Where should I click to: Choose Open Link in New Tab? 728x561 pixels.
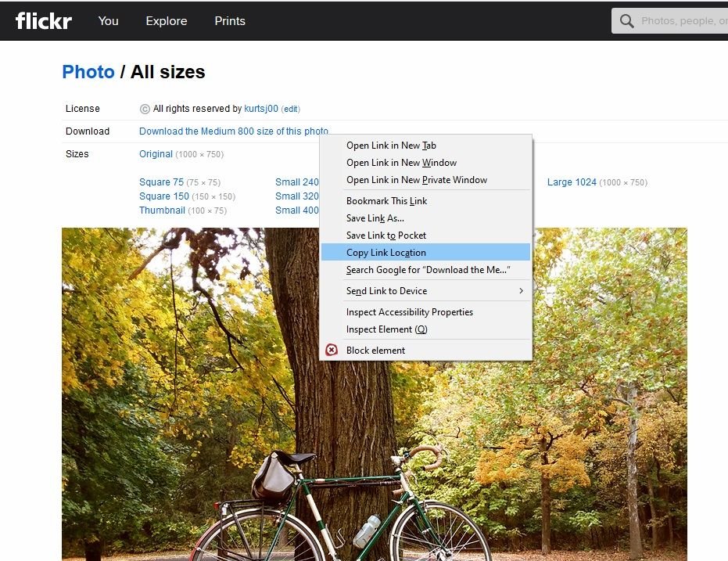[x=425, y=146]
